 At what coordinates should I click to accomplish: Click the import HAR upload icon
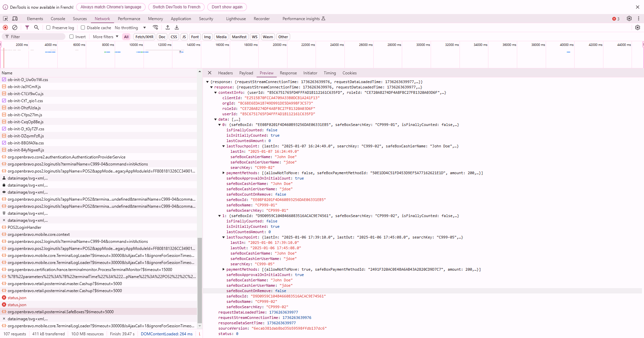point(168,27)
